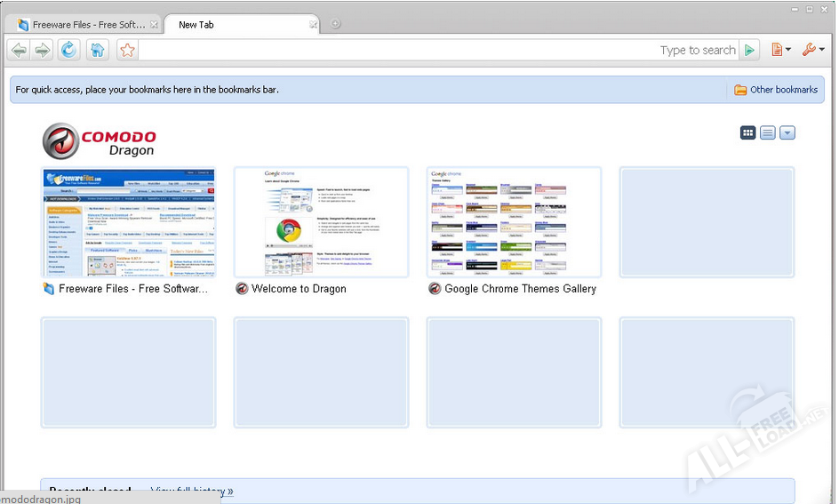This screenshot has height=504, width=839.
Task: Switch to the Freeware Files tab
Action: pyautogui.click(x=81, y=25)
